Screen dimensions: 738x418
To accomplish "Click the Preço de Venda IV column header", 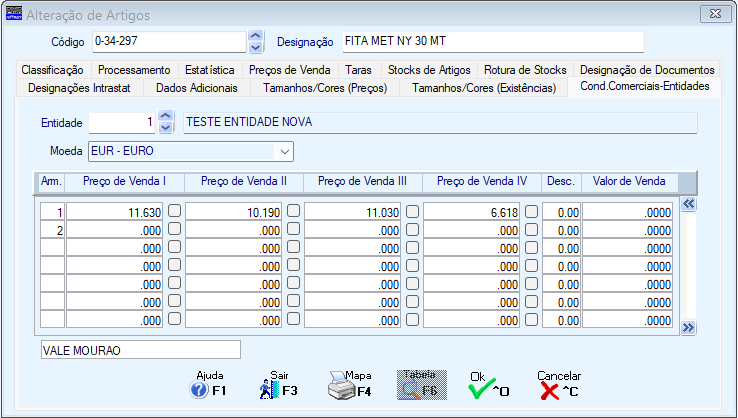I will [x=481, y=182].
